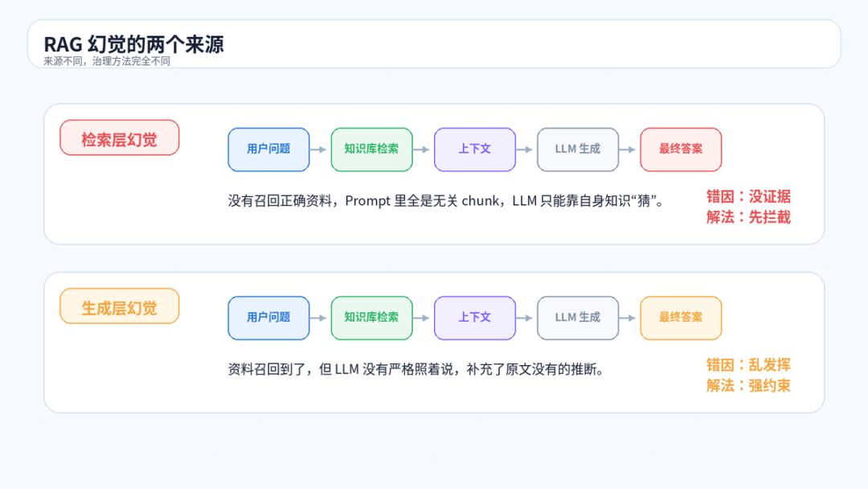This screenshot has height=489, width=868.
Task: Select 上下文 box in 检索层幻觉 row
Action: coord(474,150)
